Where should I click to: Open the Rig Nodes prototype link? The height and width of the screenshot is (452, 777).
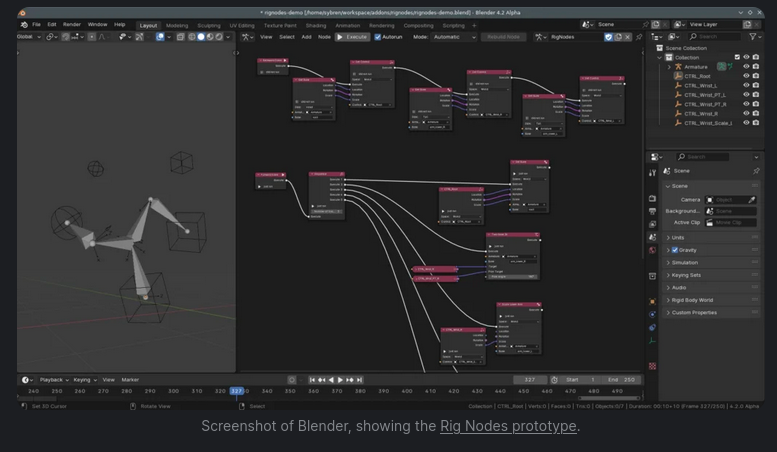[x=508, y=426]
